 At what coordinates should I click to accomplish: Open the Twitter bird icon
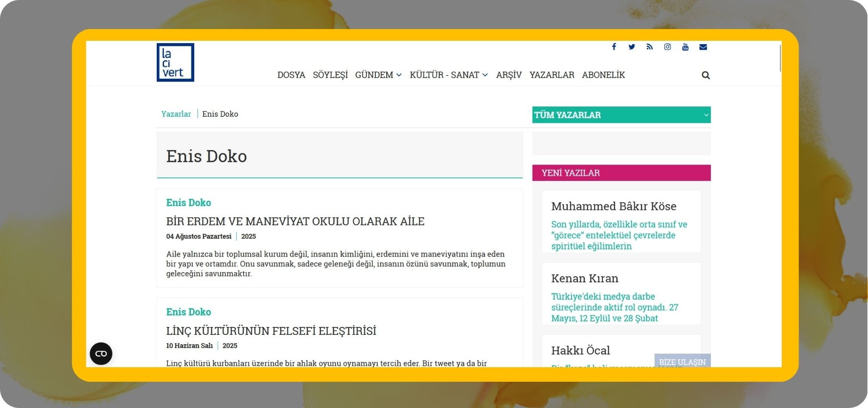632,47
